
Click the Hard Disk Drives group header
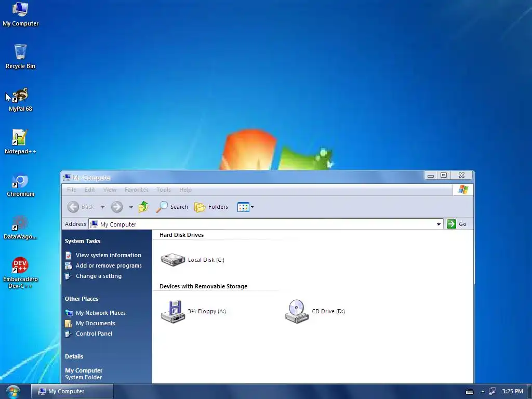click(181, 235)
